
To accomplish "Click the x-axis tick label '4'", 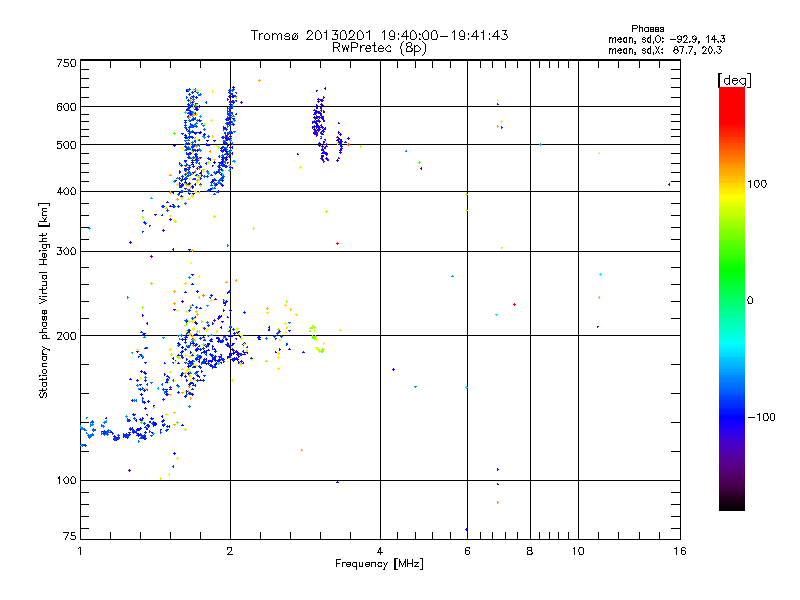I will coord(380,551).
